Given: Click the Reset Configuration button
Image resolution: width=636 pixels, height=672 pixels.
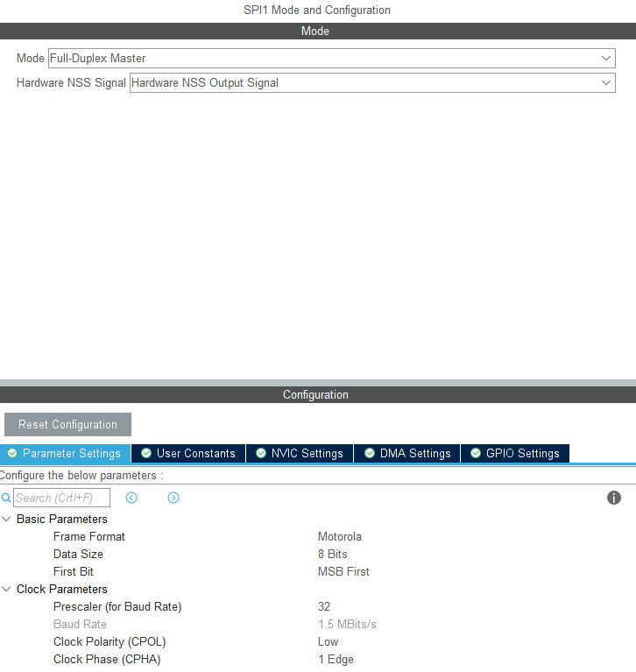Looking at the screenshot, I should [67, 424].
